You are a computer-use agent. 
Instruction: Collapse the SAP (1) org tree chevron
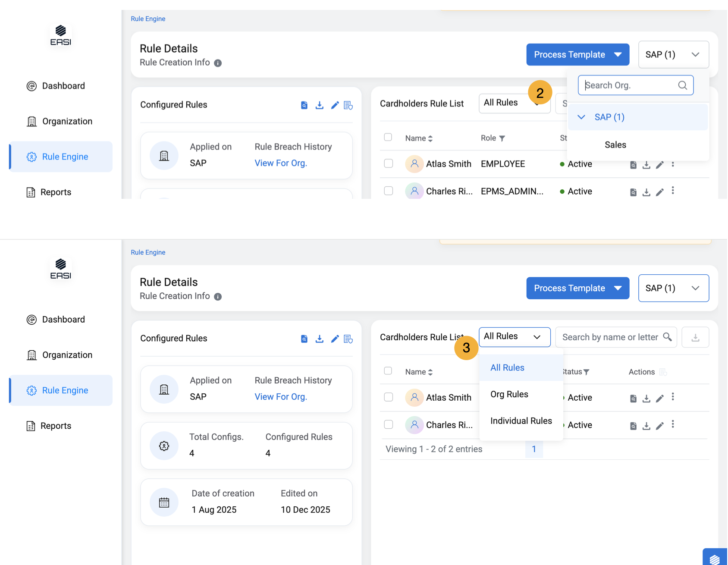(x=581, y=117)
